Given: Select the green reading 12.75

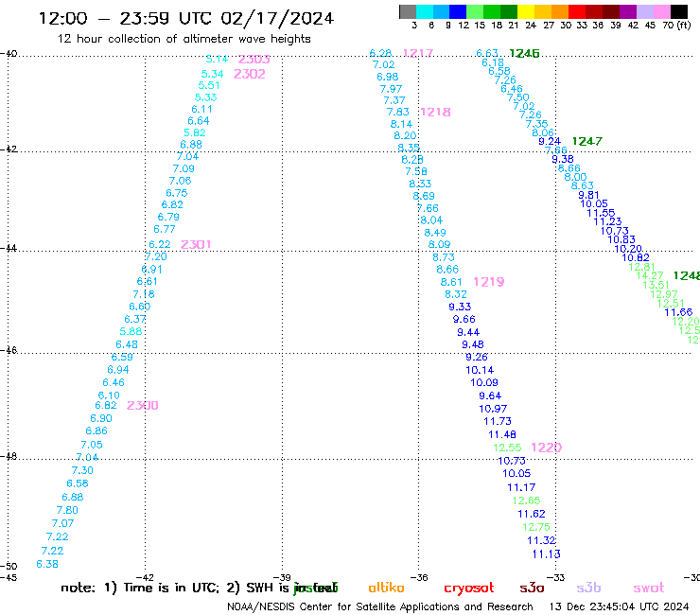Looking at the screenshot, I should coord(536,527).
